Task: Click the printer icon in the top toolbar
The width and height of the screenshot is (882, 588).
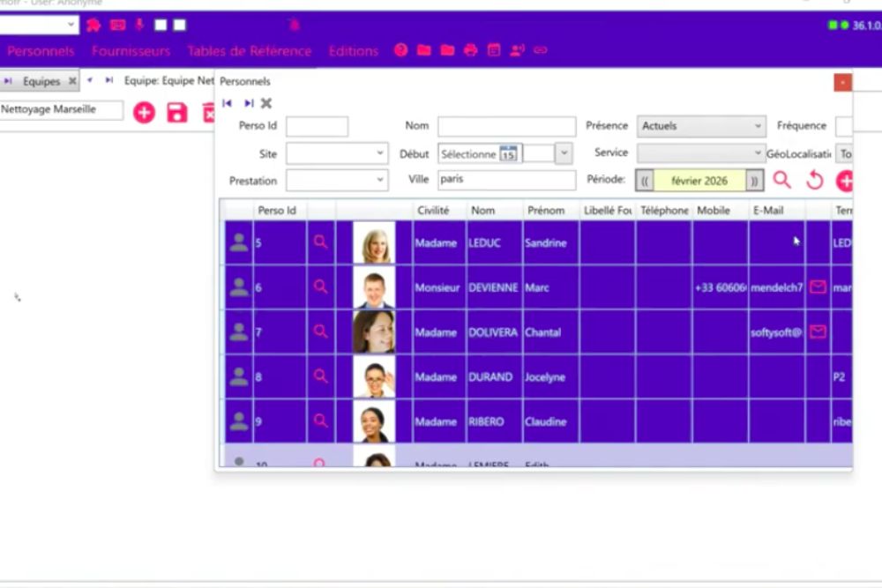Action: pyautogui.click(x=470, y=51)
